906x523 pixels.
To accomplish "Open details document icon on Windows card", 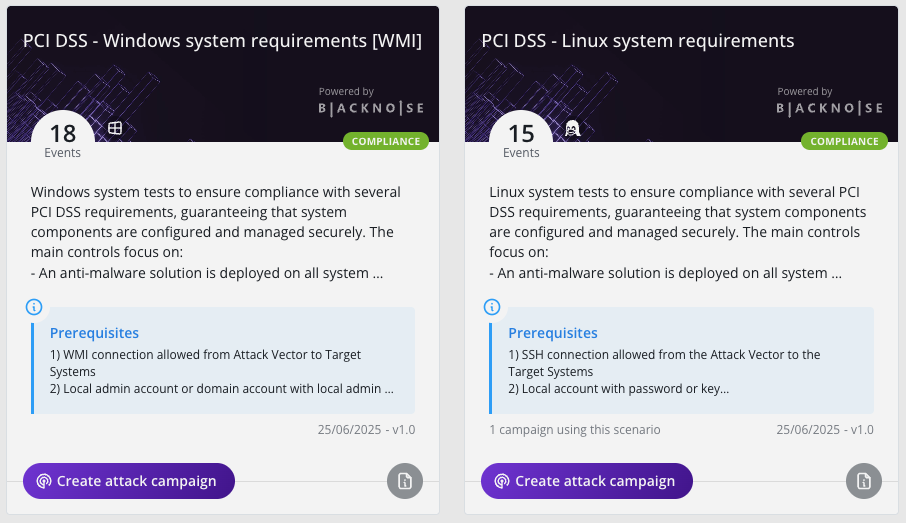I will coord(404,481).
